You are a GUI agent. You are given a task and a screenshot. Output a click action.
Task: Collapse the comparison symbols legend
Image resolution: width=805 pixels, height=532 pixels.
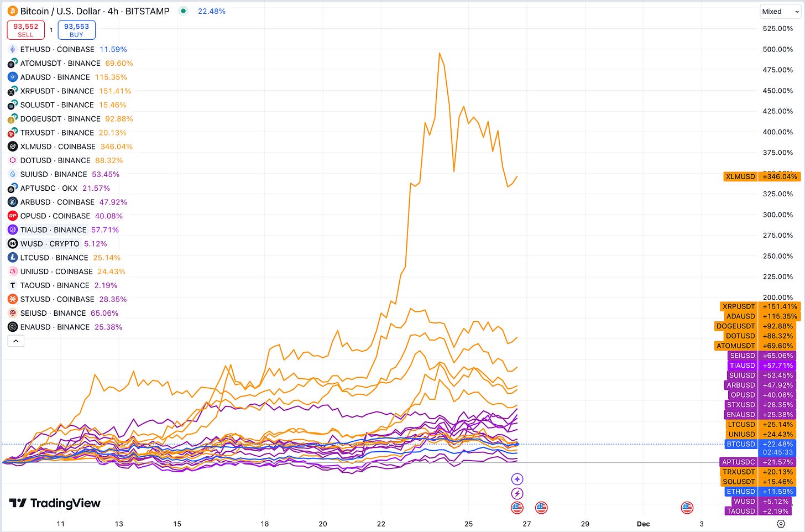point(16,341)
